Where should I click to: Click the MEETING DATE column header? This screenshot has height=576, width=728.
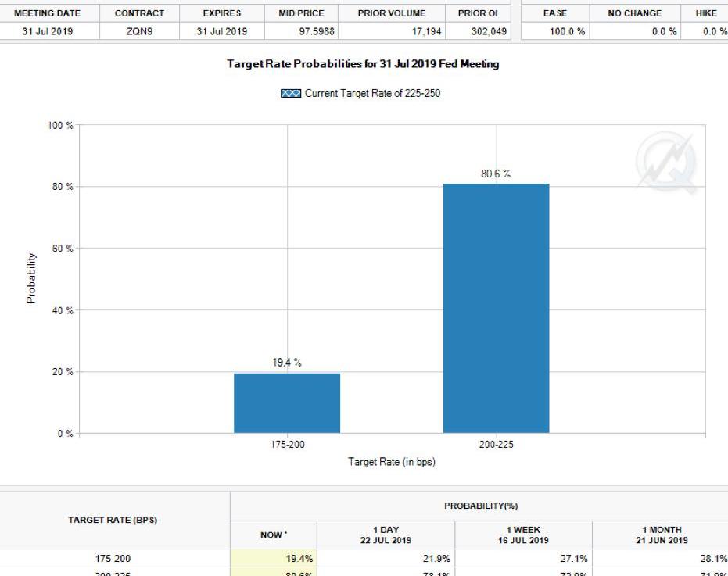48,13
